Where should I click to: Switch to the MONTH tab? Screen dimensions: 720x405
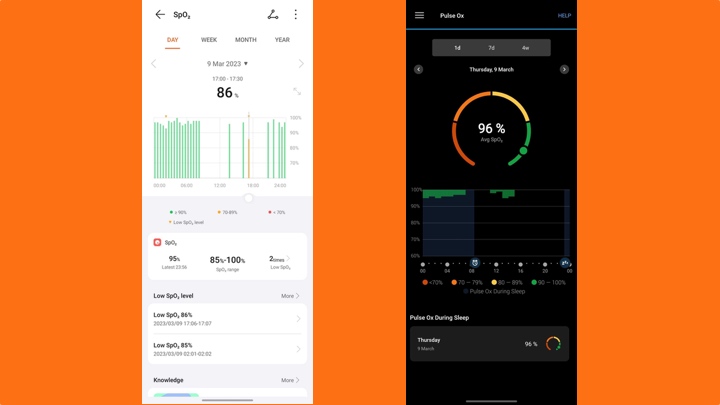245,40
